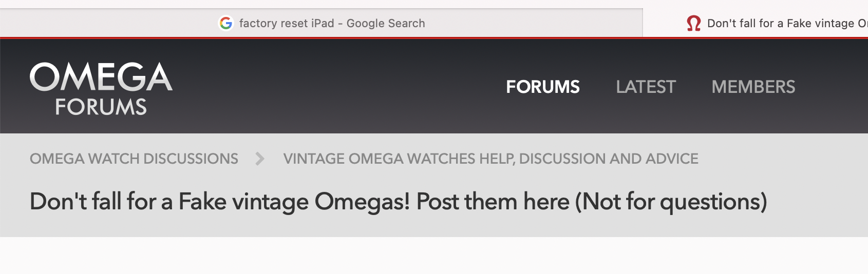868x274 pixels.
Task: Go to the LATEST navigation item
Action: pos(646,87)
